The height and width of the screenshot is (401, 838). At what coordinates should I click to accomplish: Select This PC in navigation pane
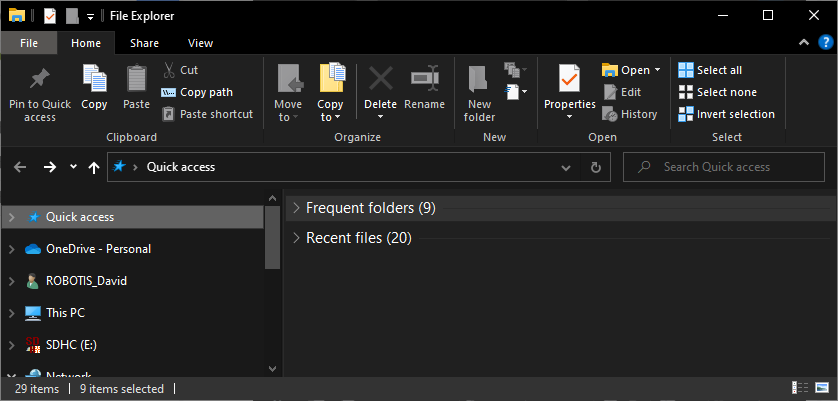point(65,313)
